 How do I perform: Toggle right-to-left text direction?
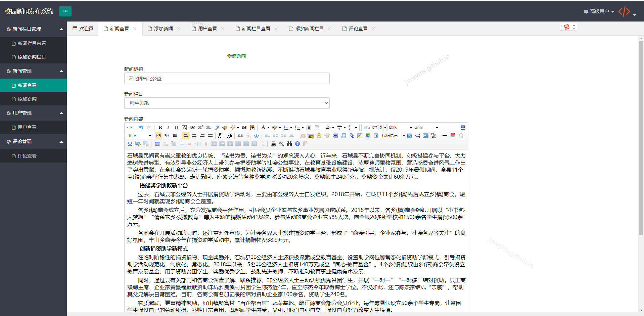click(x=167, y=136)
